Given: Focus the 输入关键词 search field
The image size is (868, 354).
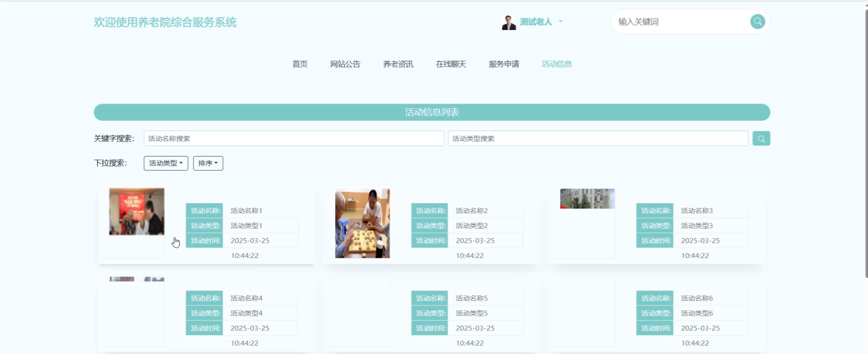Looking at the screenshot, I should click(681, 22).
